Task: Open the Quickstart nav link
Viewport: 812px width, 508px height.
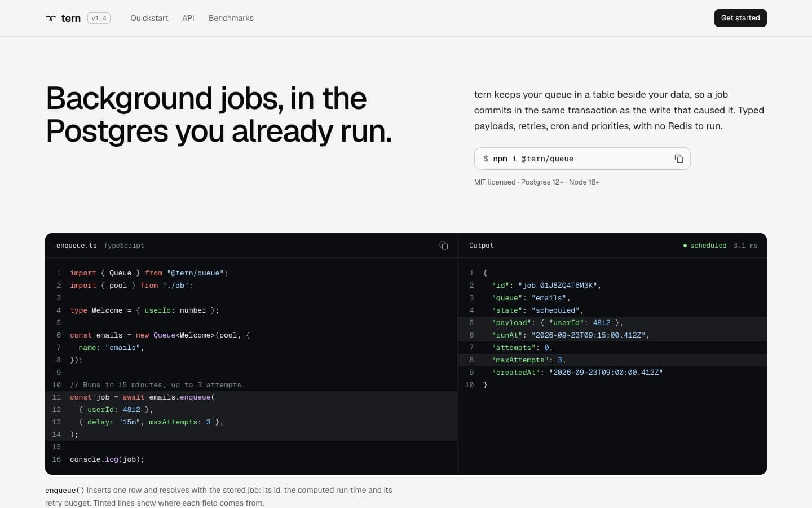Action: pos(149,18)
